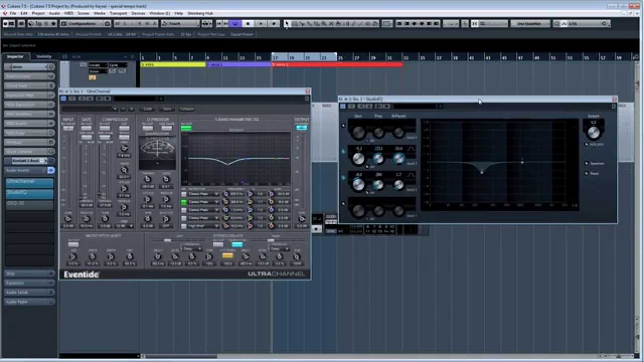
Task: Expand the Strip inspector section
Action: tap(30, 274)
